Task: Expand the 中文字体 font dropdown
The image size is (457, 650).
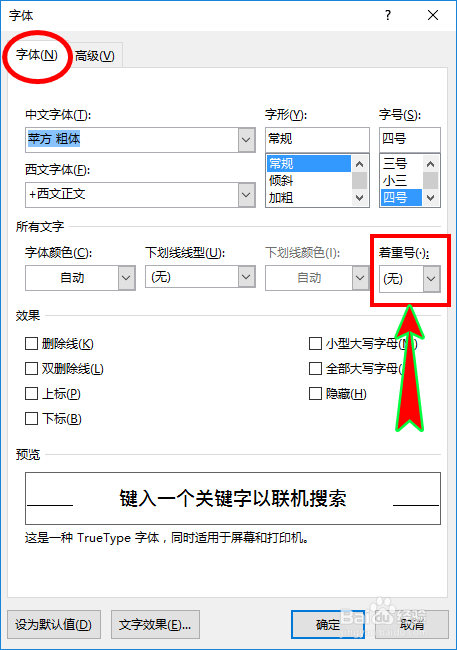Action: [x=246, y=140]
